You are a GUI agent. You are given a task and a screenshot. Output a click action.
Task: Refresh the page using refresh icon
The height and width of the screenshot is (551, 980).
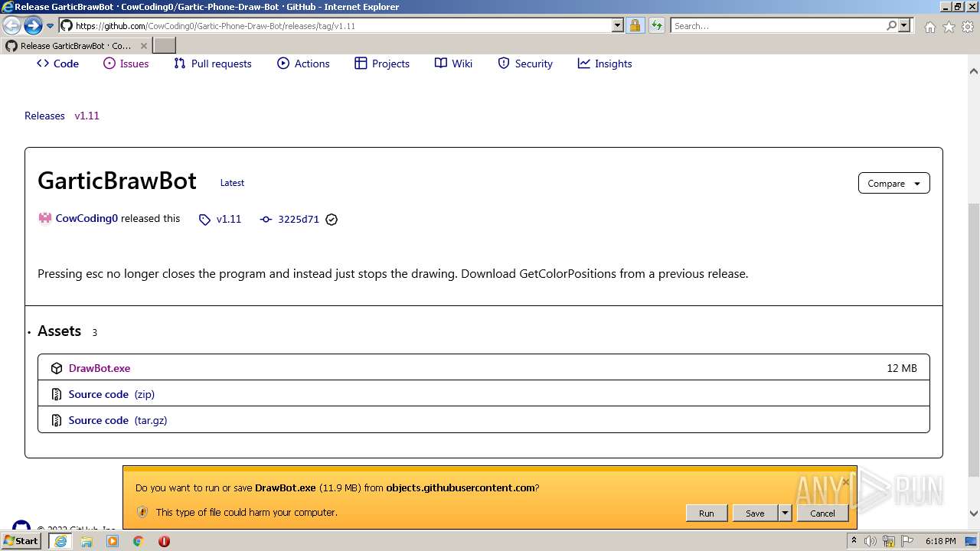657,26
